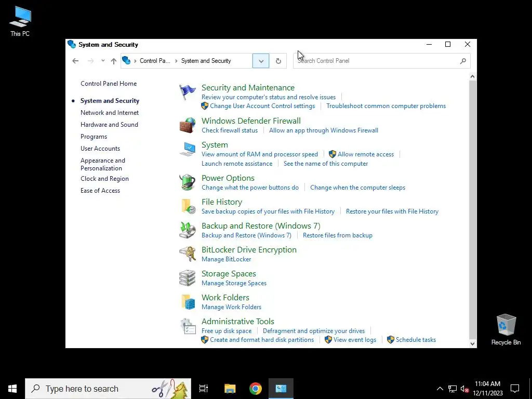Open Ease of Access category
532x399 pixels.
[x=100, y=191]
